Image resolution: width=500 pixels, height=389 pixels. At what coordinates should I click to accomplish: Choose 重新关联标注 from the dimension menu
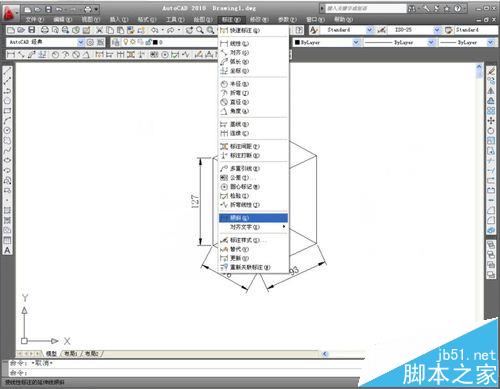(253, 267)
